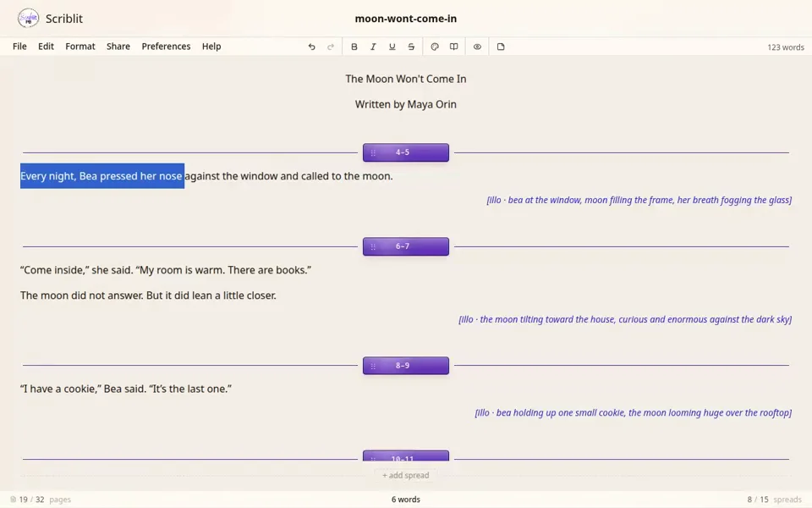This screenshot has width=812, height=508.
Task: Click the 4-5 spread marker button
Action: click(405, 152)
